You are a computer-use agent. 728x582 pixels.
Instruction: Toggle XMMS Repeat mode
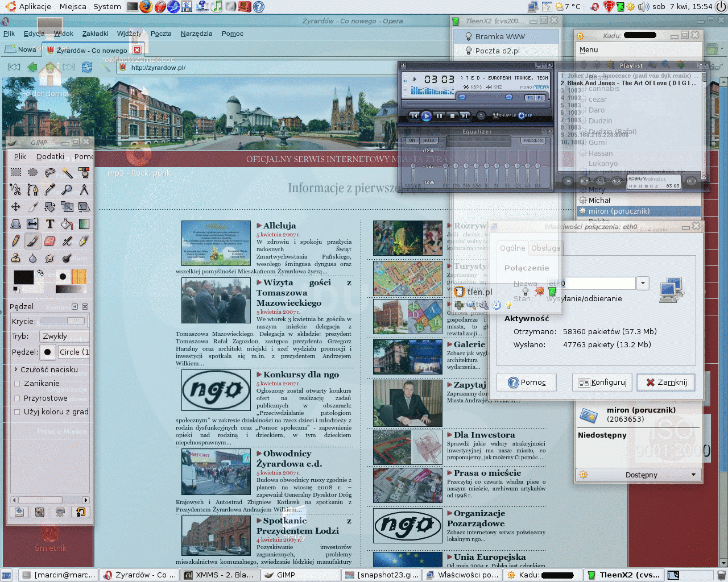pyautogui.click(x=526, y=115)
